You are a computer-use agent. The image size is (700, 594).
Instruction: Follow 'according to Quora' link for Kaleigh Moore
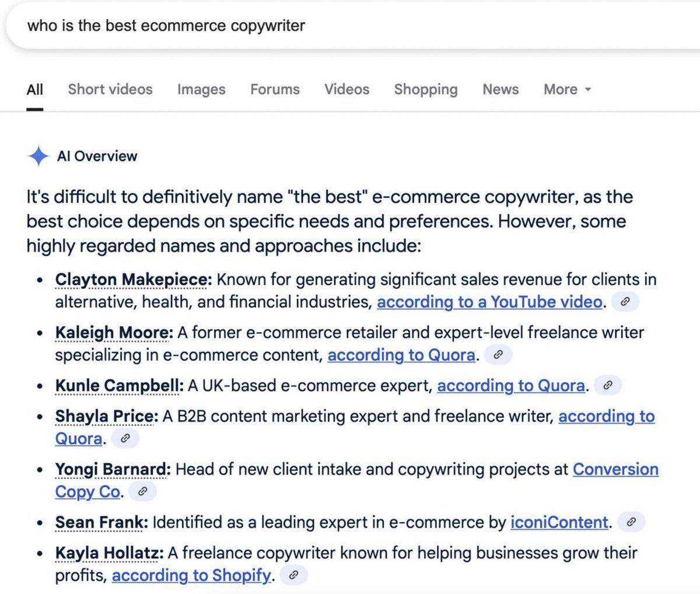[401, 355]
